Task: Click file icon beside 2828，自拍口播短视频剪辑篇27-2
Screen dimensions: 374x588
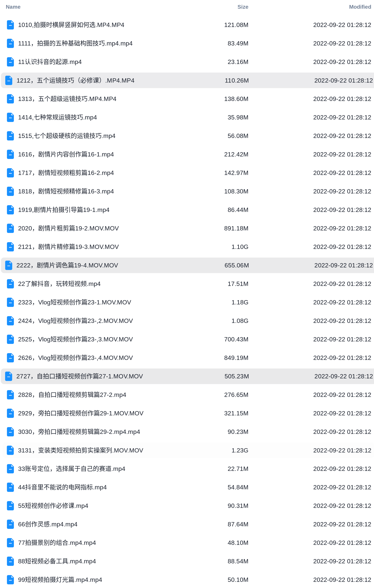Action: [x=10, y=395]
